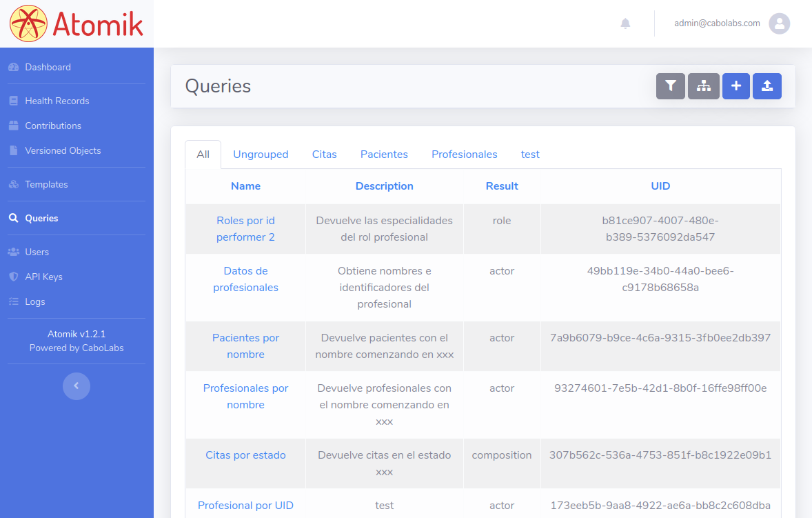Click the Atomik logo
The height and width of the screenshot is (518, 812).
(x=77, y=24)
